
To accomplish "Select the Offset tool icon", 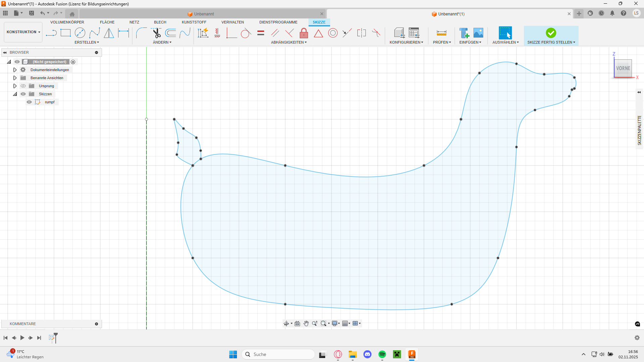I will coord(171,33).
